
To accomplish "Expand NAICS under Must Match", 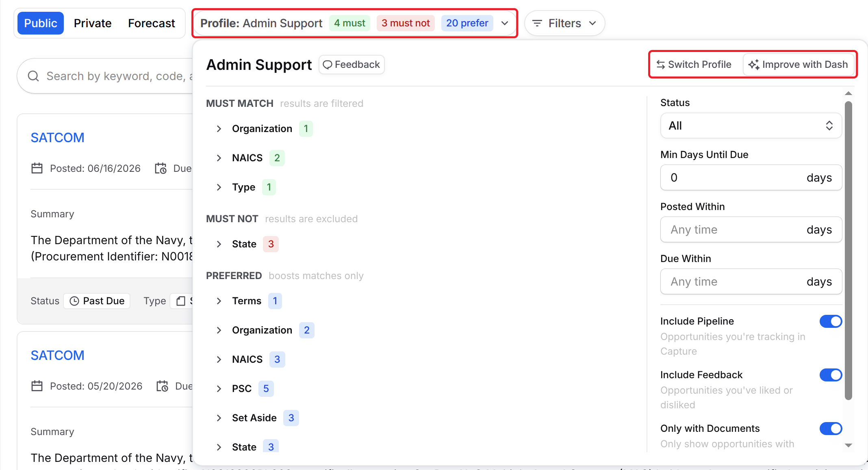I will (x=219, y=158).
